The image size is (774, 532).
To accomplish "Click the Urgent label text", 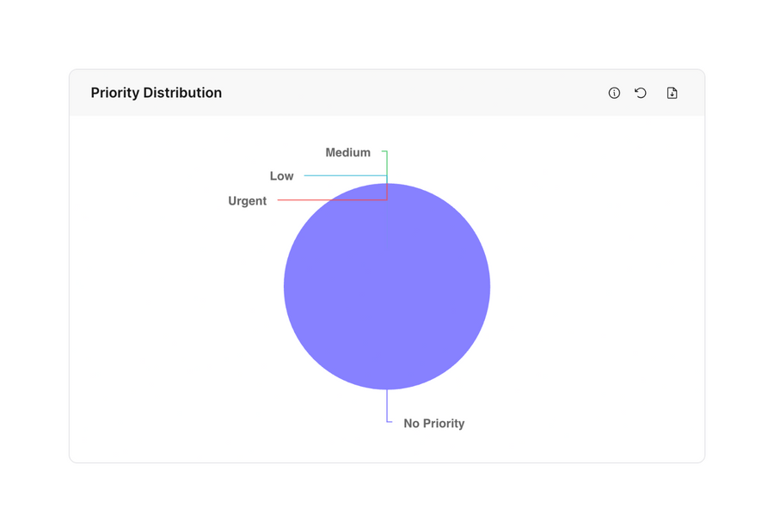I will click(247, 200).
